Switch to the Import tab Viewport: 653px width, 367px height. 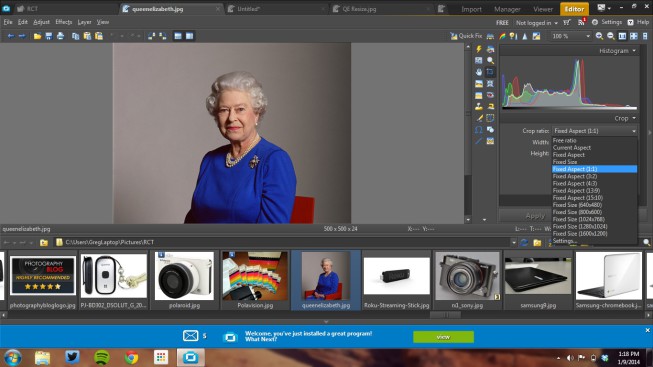click(x=471, y=9)
